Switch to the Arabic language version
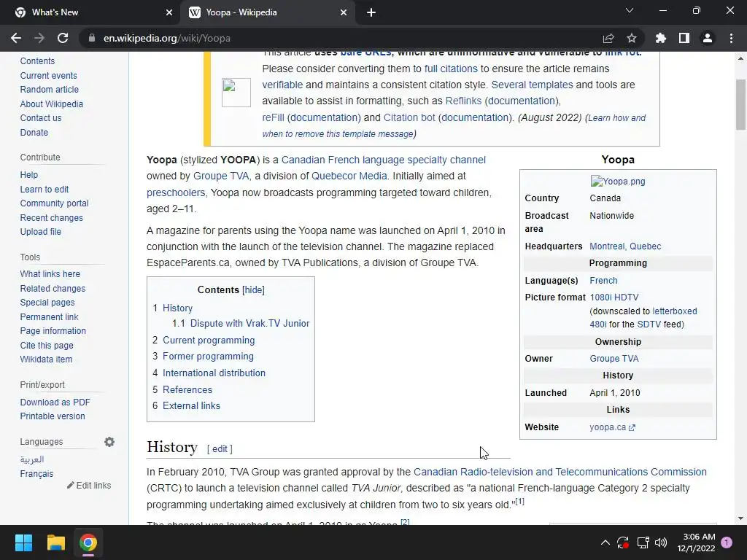Screen dimensions: 747x560 click(32, 459)
